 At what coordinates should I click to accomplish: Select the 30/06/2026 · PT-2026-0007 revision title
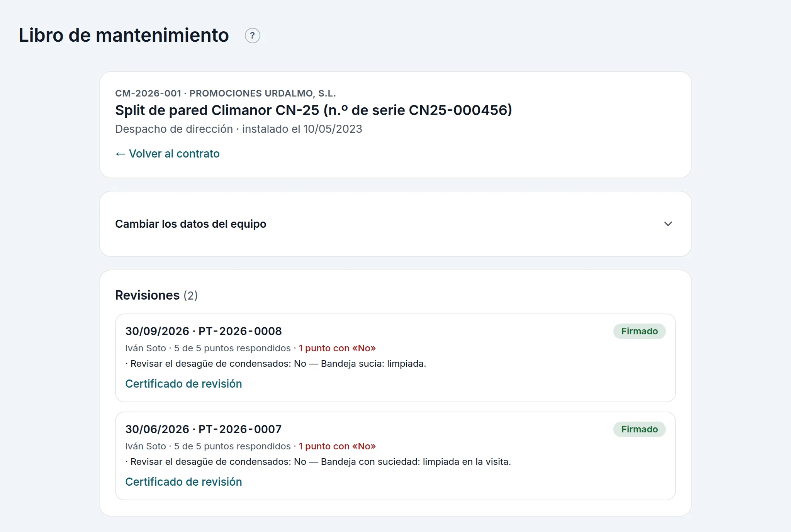point(204,429)
